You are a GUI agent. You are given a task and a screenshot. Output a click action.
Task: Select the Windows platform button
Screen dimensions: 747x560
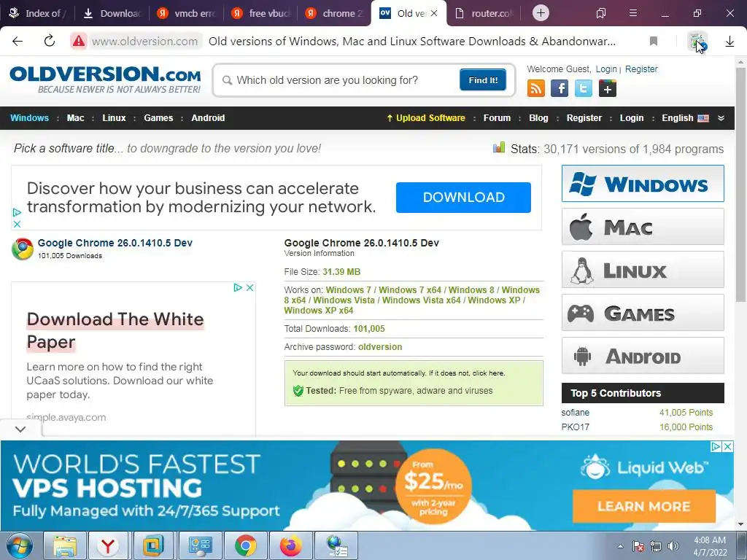click(643, 183)
